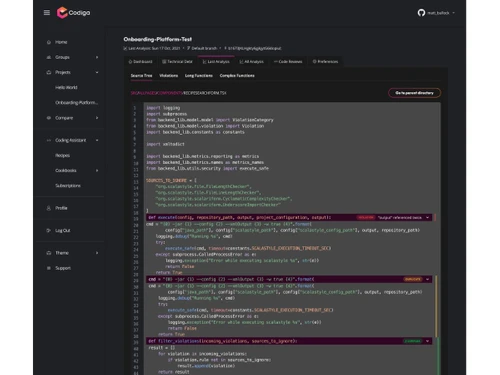Click the Log Out icon
500x375 pixels.
(49, 230)
